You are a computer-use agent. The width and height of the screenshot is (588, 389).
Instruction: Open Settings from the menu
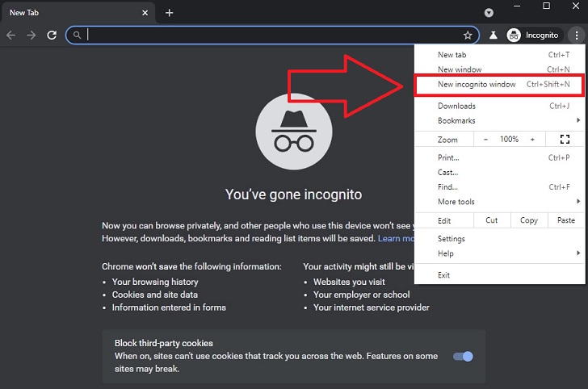499,239
